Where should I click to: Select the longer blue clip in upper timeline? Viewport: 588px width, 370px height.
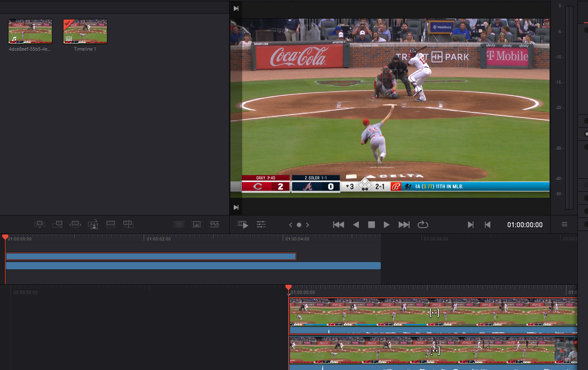[193, 266]
